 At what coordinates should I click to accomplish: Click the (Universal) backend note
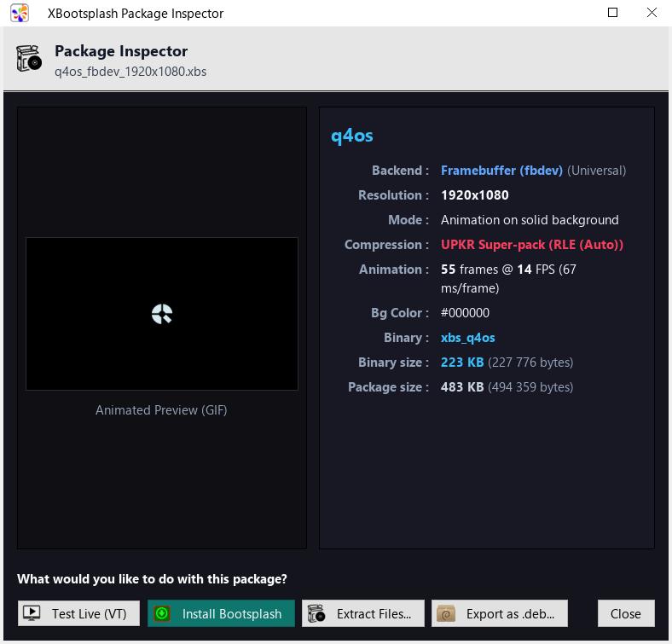tap(596, 171)
